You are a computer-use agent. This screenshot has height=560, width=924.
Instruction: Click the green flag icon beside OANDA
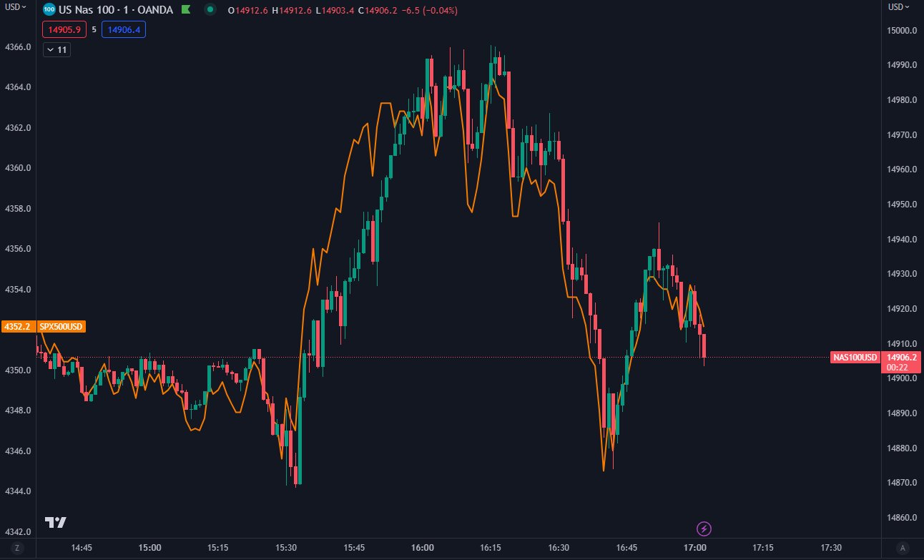[x=186, y=10]
